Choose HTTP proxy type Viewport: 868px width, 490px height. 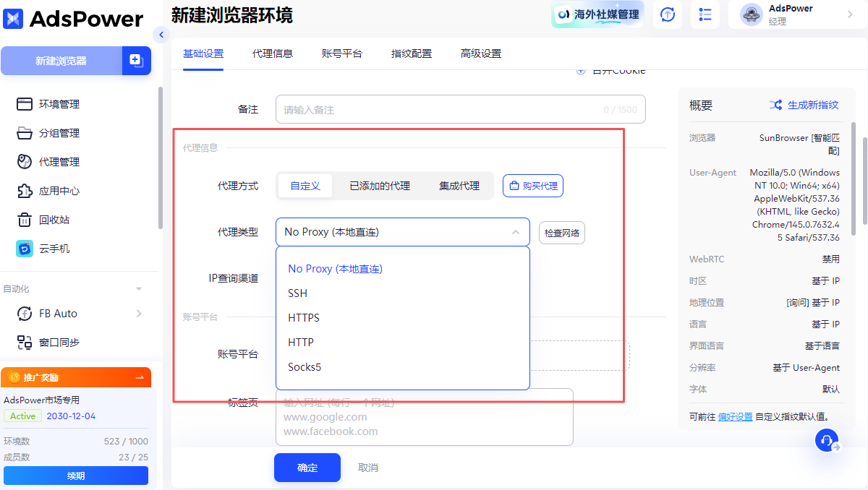[x=403, y=343]
